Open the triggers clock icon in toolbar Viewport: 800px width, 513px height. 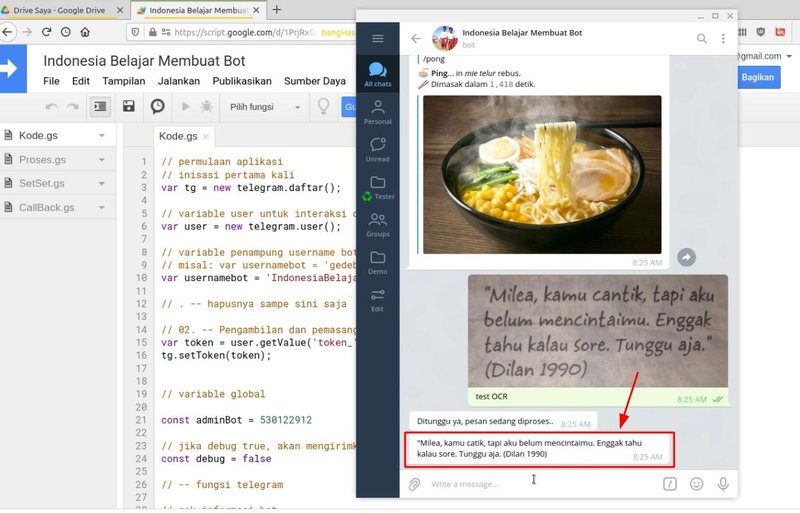point(157,106)
